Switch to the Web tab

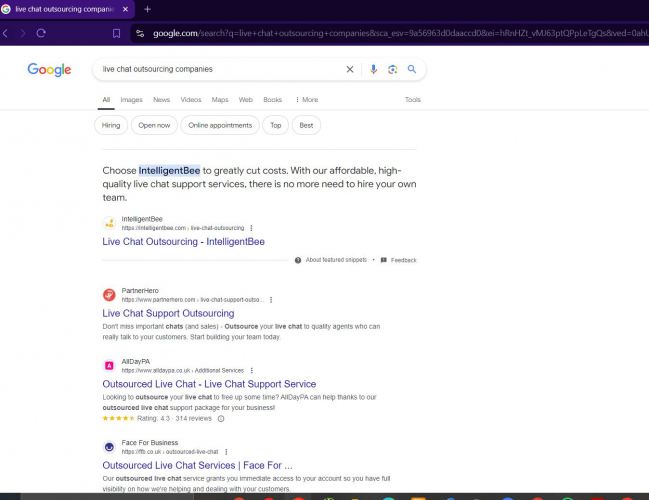point(245,100)
